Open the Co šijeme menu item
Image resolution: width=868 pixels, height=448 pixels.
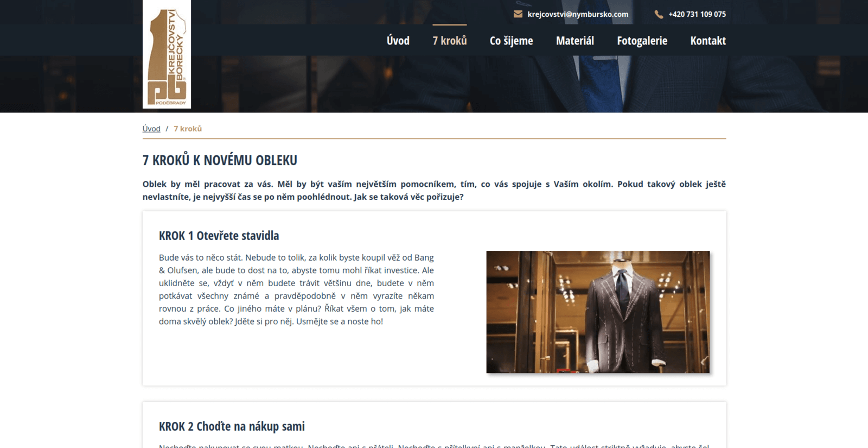pyautogui.click(x=511, y=41)
